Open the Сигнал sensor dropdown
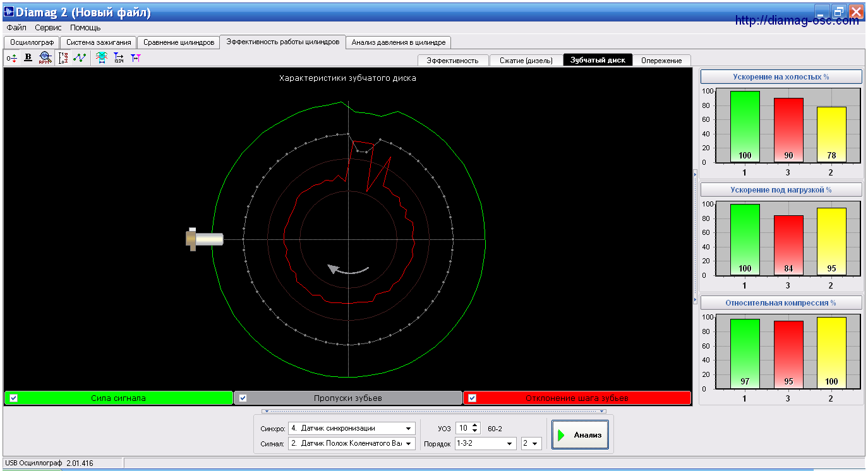This screenshot has height=471, width=868. pyautogui.click(x=409, y=444)
